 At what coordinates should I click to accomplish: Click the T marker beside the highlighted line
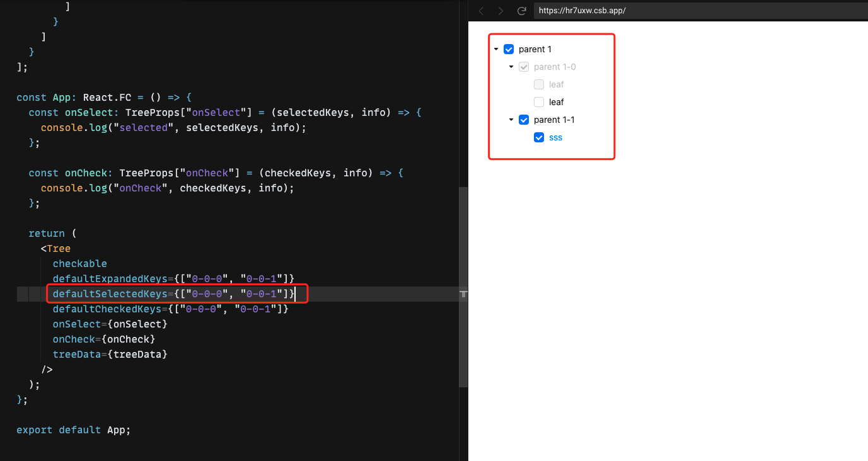tap(464, 293)
